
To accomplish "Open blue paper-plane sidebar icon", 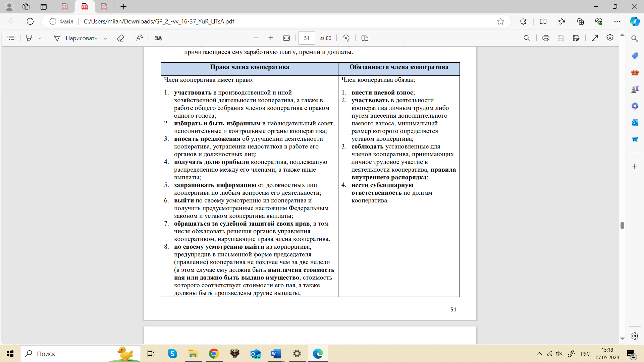I will [x=635, y=139].
